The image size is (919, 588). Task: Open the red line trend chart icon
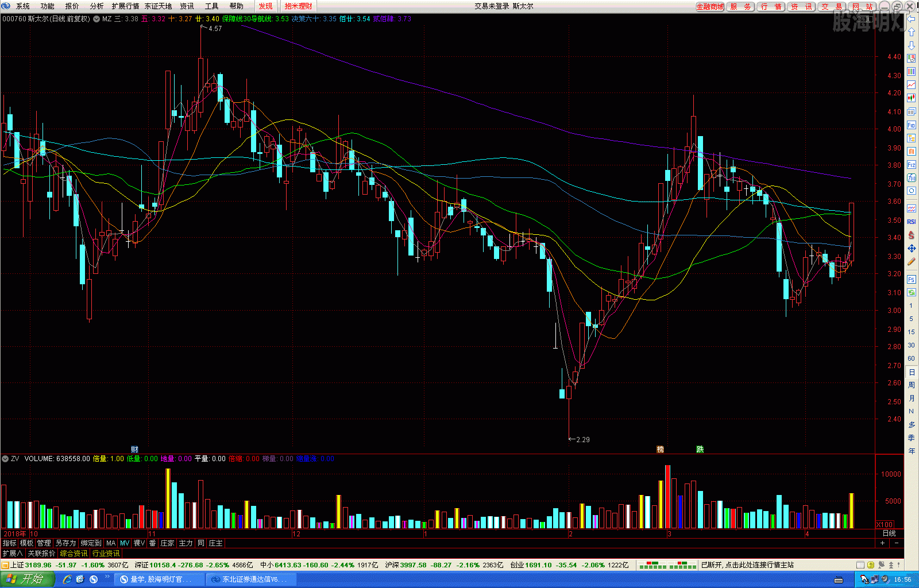912,84
